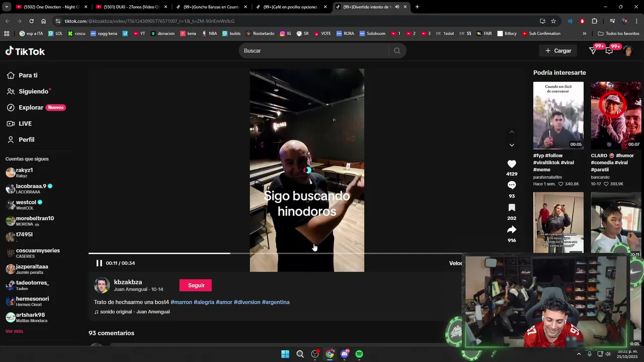Open Windows taskbar search
The height and width of the screenshot is (362, 644).
(300, 354)
